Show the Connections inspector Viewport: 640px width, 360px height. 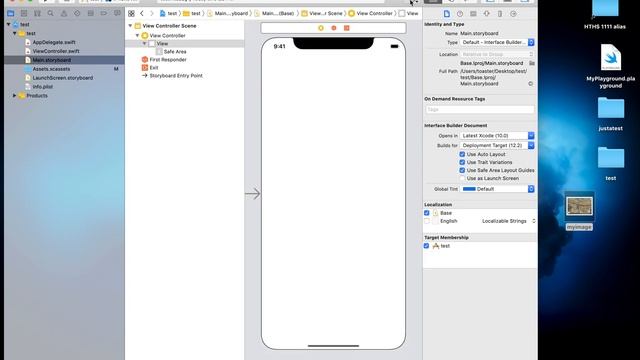[513, 14]
